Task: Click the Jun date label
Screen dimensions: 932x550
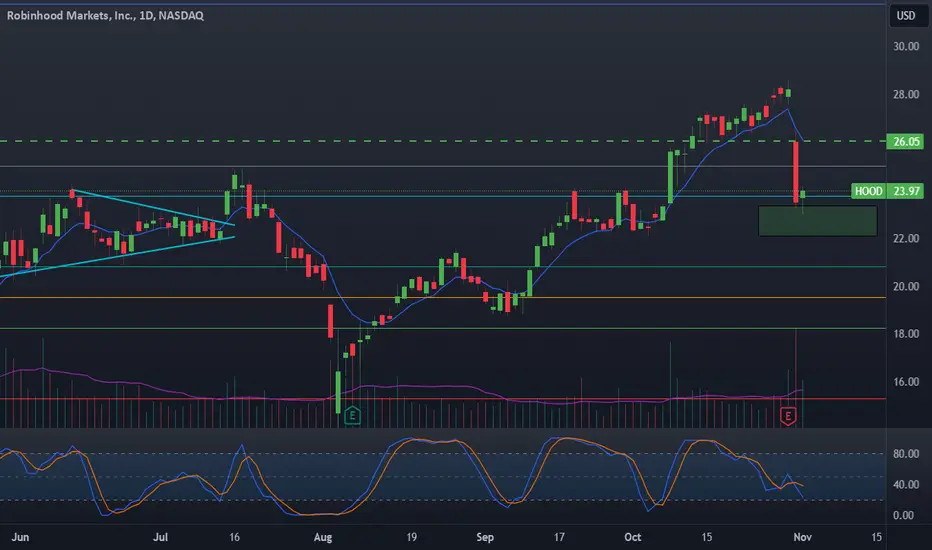Action: pyautogui.click(x=20, y=537)
